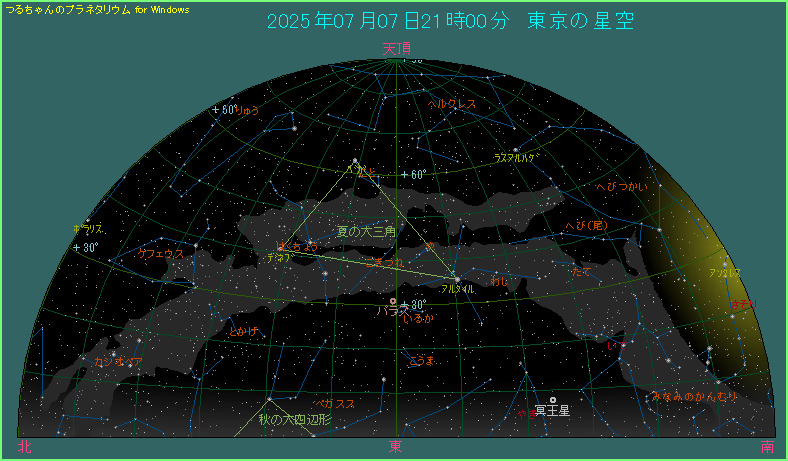This screenshot has height=461, width=788.
Task: Click the 夏の大三角 summer triangle label
Action: point(366,231)
